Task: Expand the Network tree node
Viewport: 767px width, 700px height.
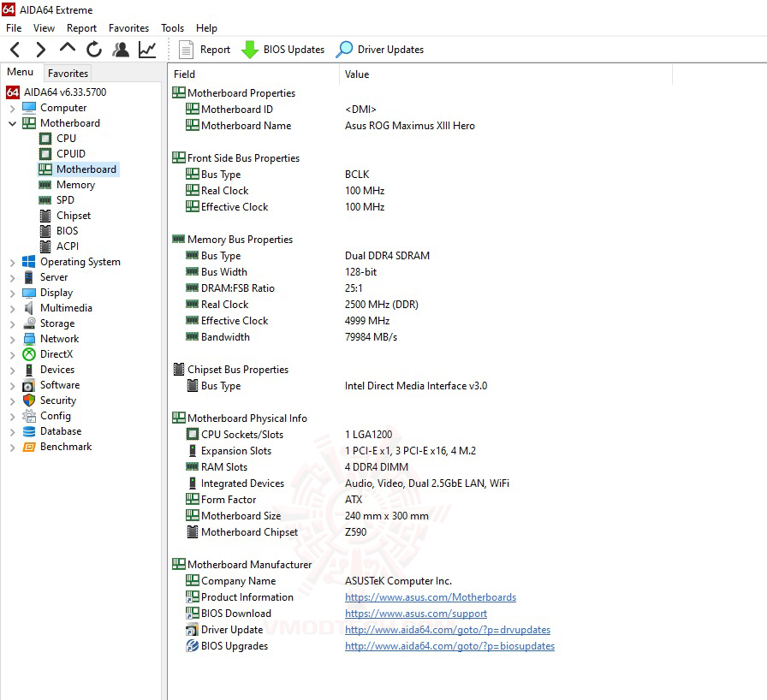Action: pos(13,339)
